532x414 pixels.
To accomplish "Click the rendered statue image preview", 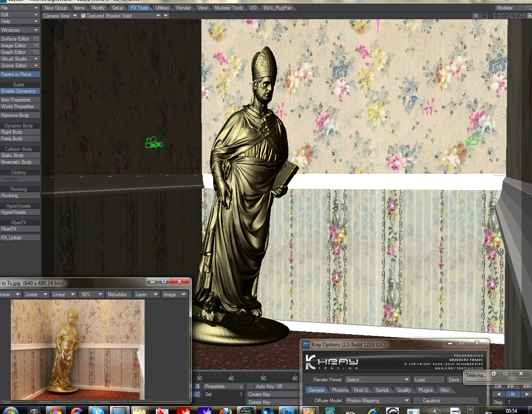I will pos(78,350).
